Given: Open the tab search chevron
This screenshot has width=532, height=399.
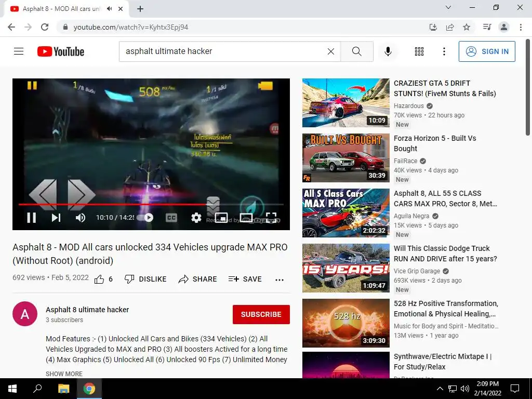Looking at the screenshot, I should [x=448, y=7].
